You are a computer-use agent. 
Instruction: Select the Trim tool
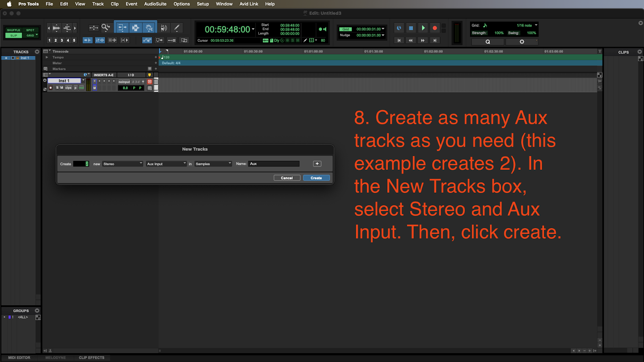coord(122,28)
